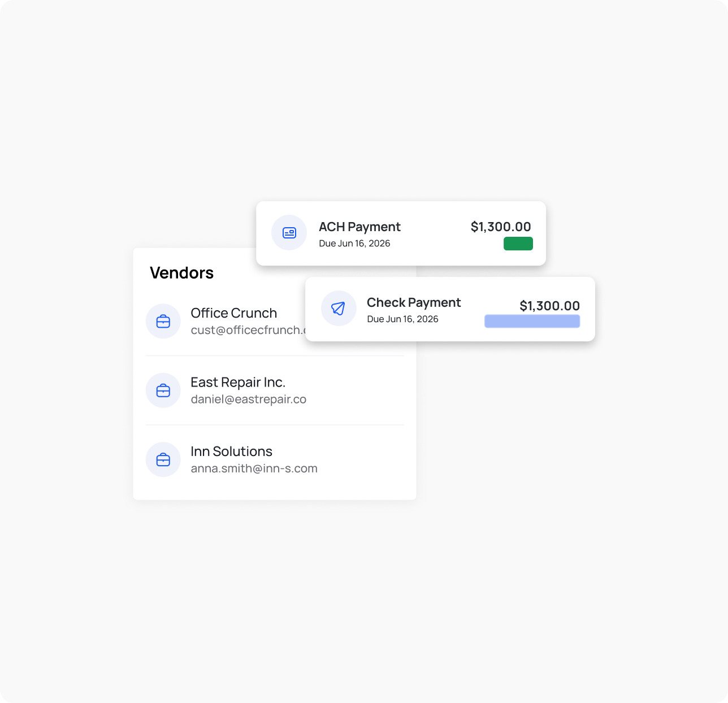Click the East Repair Inc. briefcase icon
Image resolution: width=728 pixels, height=703 pixels.
[163, 390]
